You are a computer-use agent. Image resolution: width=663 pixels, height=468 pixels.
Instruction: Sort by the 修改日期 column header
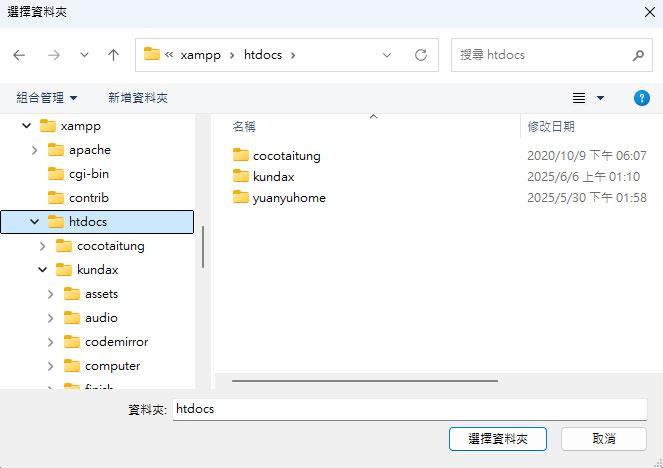(x=551, y=127)
